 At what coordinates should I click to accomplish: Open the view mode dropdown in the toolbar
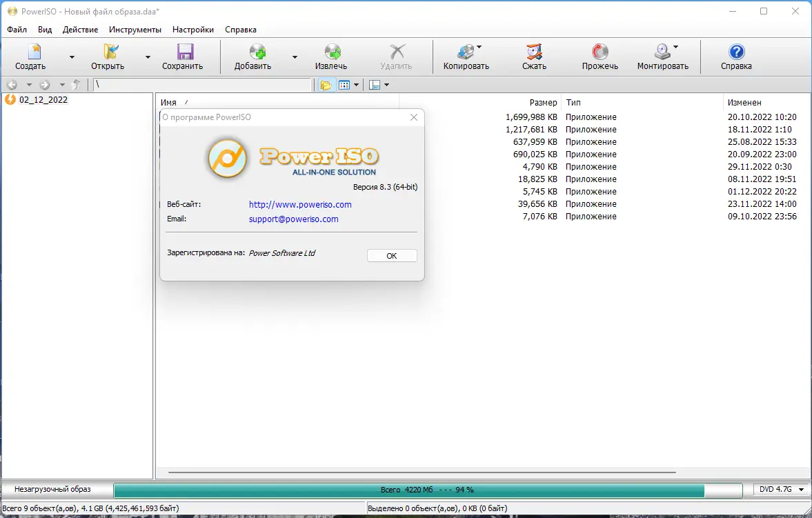pos(356,84)
